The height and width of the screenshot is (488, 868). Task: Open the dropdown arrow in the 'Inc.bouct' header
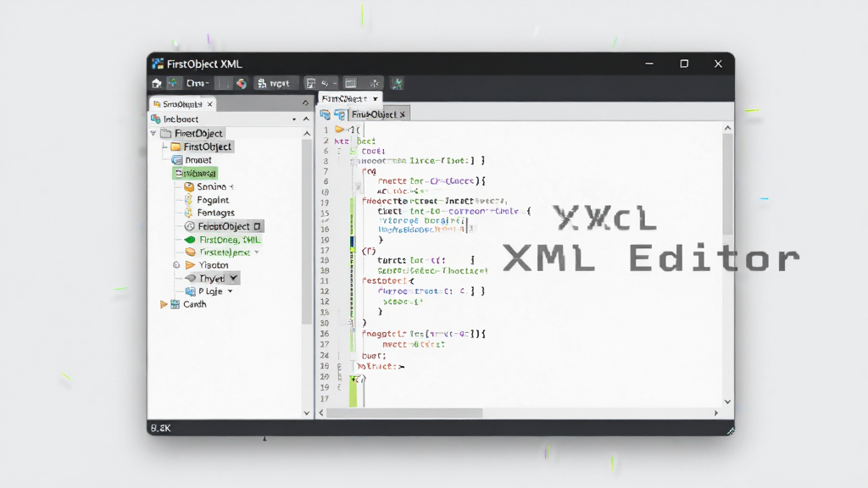point(294,119)
